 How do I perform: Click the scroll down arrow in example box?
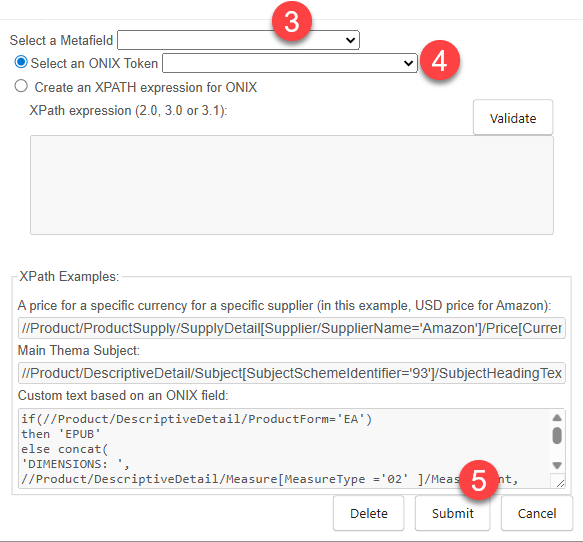point(557,465)
